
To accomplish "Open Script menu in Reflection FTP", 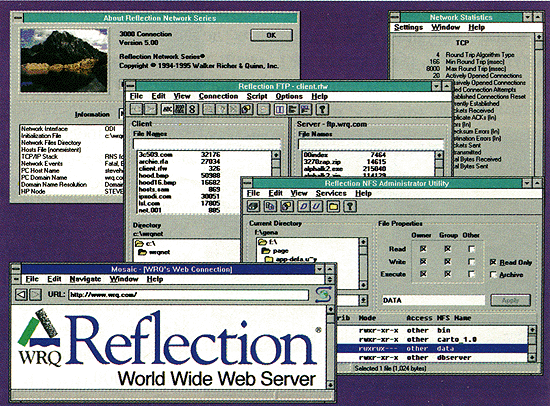I will pyautogui.click(x=257, y=96).
